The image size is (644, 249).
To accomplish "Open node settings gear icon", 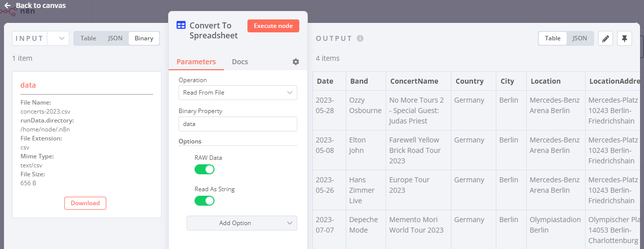I will 296,62.
